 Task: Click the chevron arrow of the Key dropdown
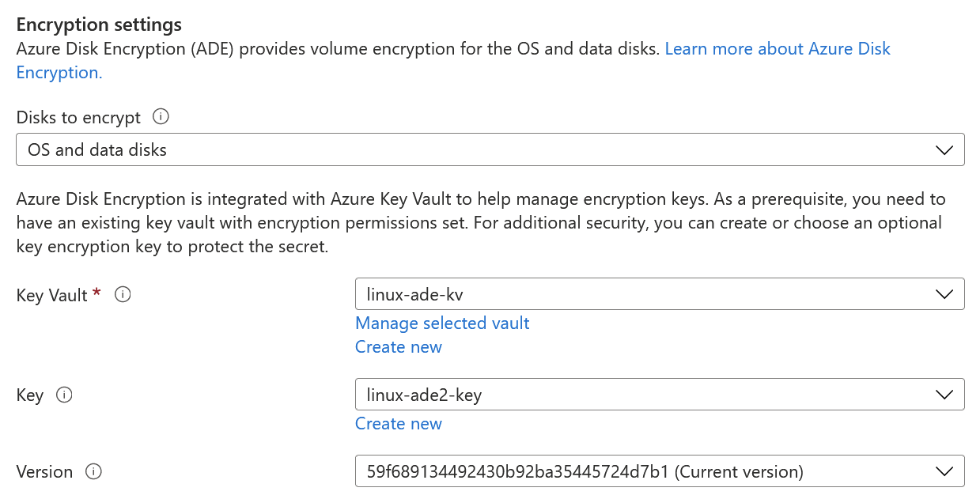pos(944,394)
